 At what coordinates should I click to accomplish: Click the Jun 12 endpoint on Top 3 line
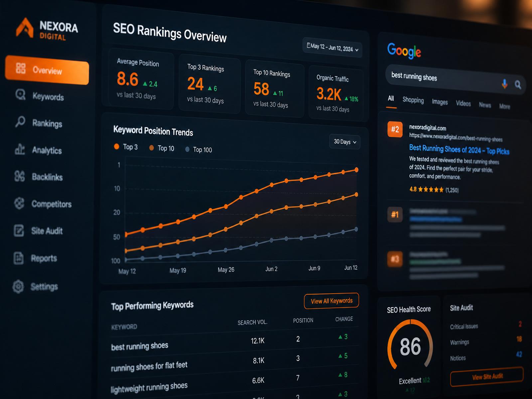tap(356, 170)
